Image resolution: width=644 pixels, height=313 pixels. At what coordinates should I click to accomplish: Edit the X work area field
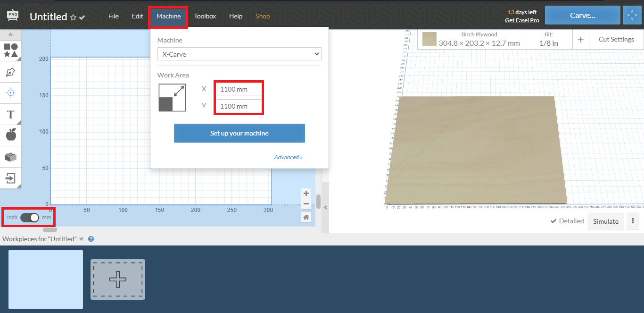(239, 89)
